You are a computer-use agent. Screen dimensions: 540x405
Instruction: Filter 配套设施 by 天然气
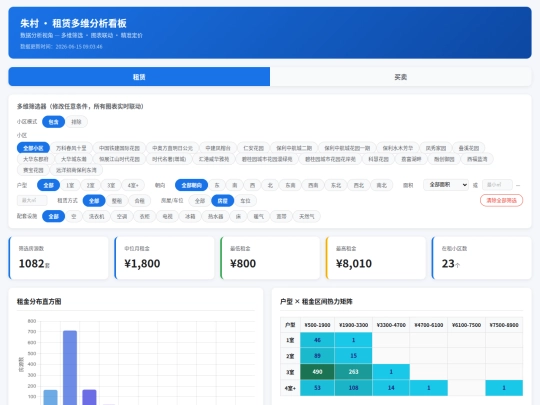[307, 216]
